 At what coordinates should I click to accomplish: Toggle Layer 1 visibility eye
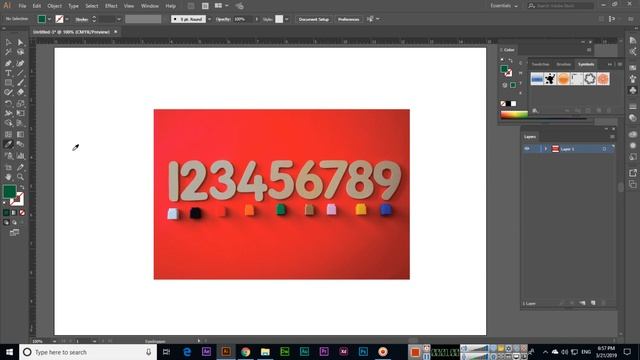tap(527, 149)
